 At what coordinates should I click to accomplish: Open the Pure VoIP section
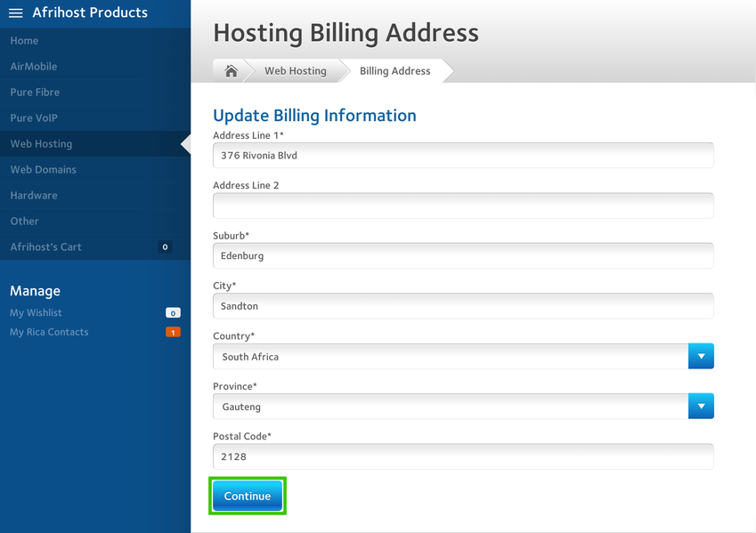tap(34, 118)
